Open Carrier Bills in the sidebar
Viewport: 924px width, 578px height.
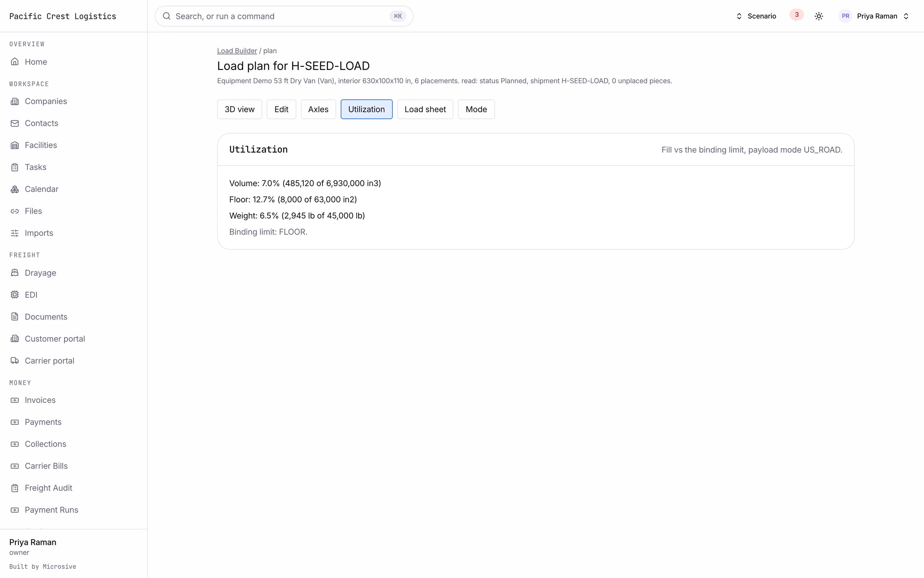pos(46,466)
